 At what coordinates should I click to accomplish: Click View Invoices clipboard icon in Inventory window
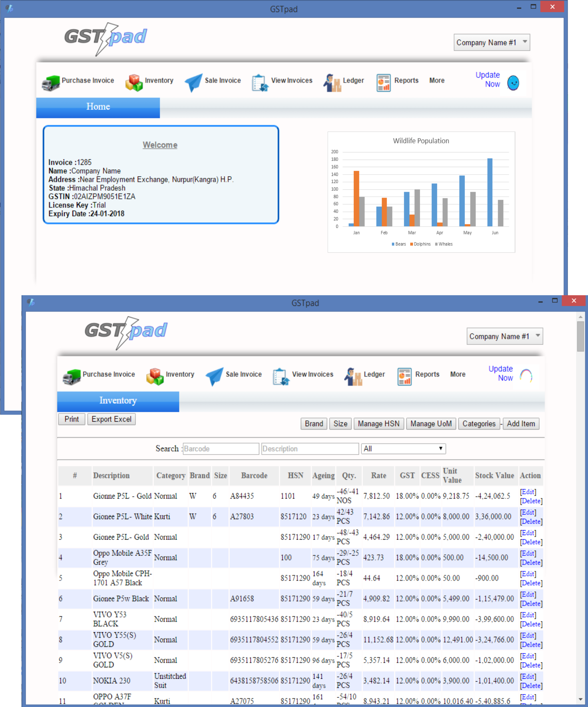pos(281,376)
